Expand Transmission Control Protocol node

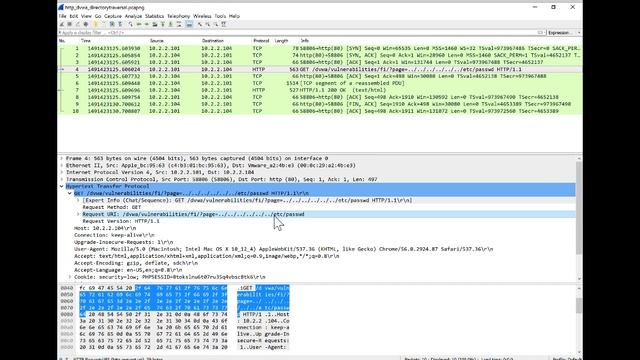pos(62,179)
